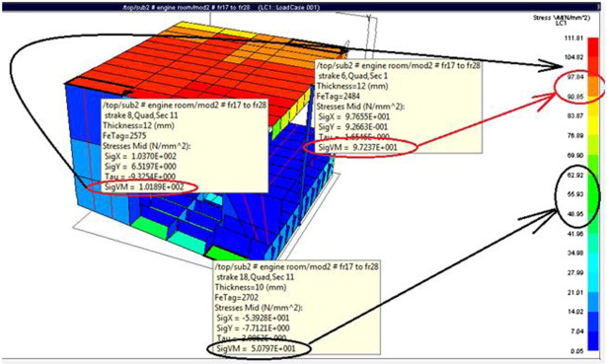Image resolution: width=607 pixels, height=364 pixels.
Task: Select the FeTag=2575 line
Action: pos(124,136)
